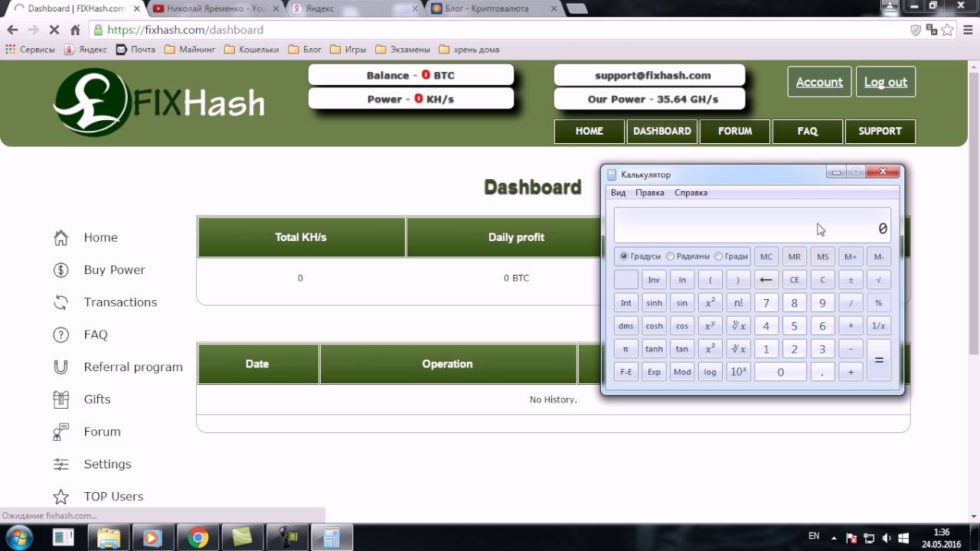Click calculator backspace arrow button
Screen dimensions: 980x551
click(766, 280)
